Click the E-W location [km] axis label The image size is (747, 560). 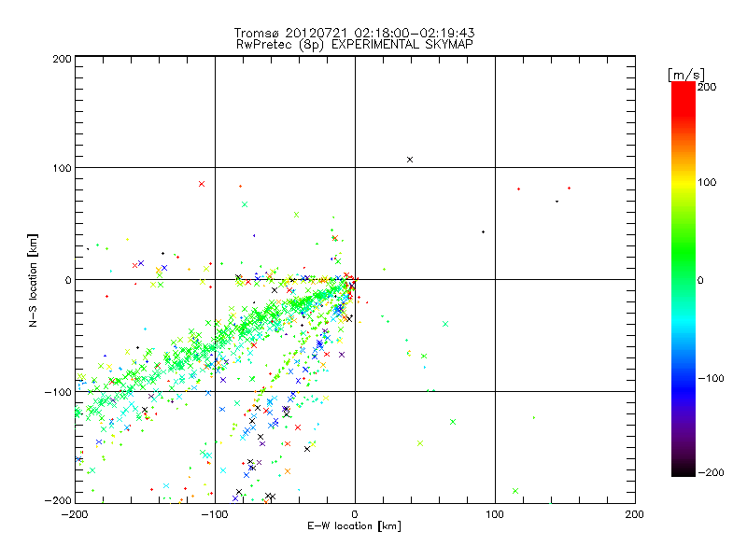(x=354, y=526)
